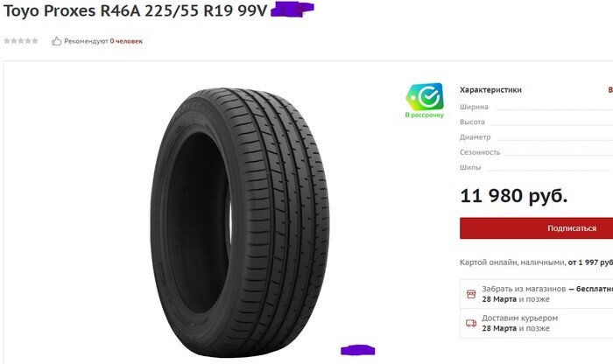
Task: Click the Диаметр specification row
Action: pos(536,137)
